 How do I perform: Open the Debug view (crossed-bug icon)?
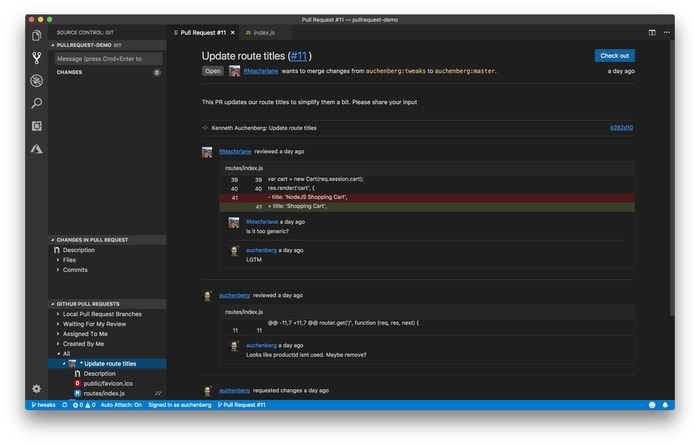coord(37,80)
